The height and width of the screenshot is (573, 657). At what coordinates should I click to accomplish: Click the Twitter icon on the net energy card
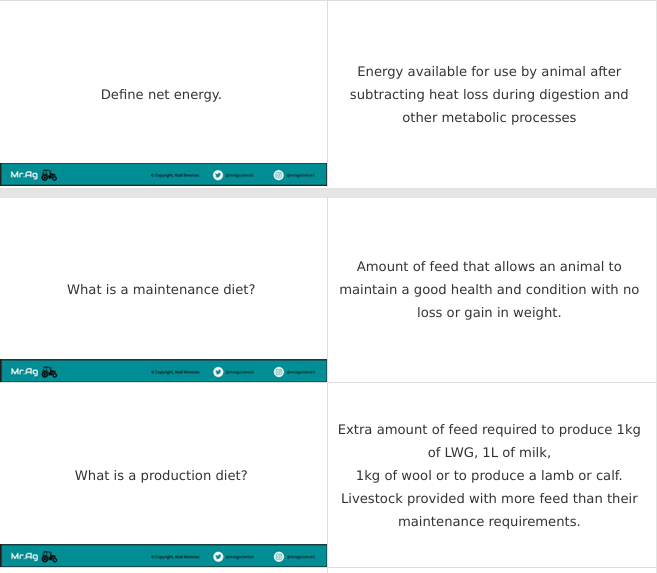coord(218,175)
